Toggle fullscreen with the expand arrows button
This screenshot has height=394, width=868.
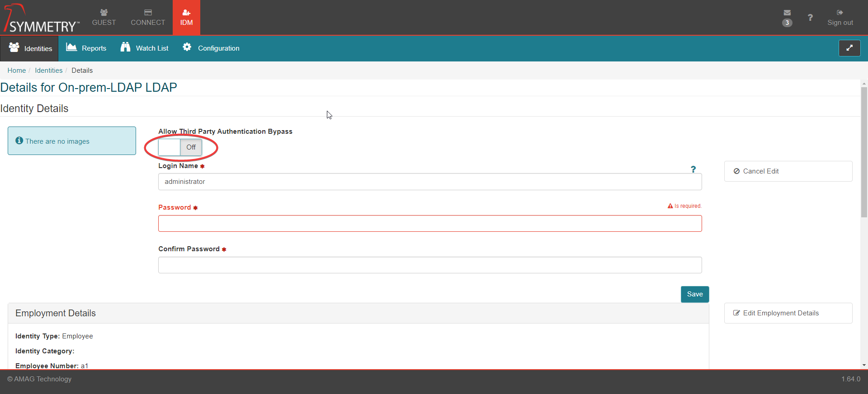[x=849, y=48]
